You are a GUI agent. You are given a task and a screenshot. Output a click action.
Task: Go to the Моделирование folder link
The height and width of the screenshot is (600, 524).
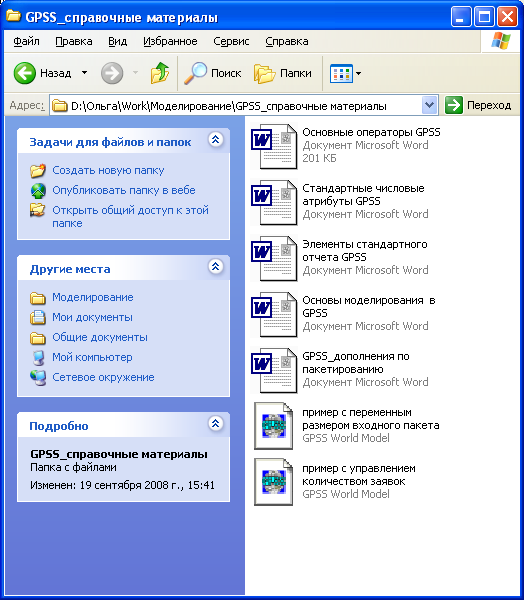tap(93, 297)
